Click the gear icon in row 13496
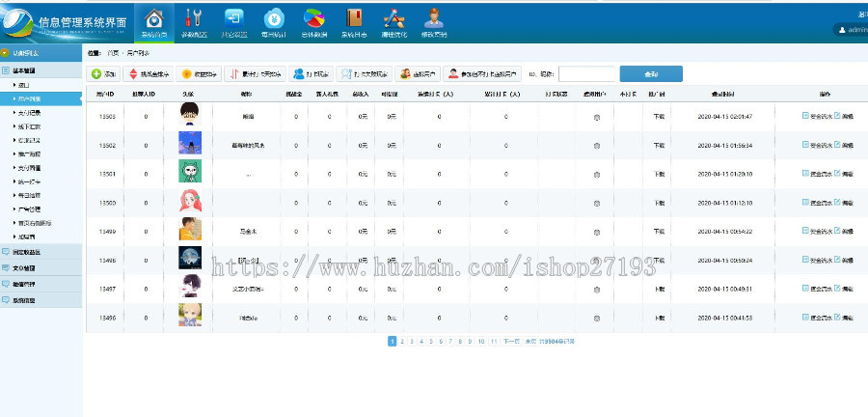 596,319
